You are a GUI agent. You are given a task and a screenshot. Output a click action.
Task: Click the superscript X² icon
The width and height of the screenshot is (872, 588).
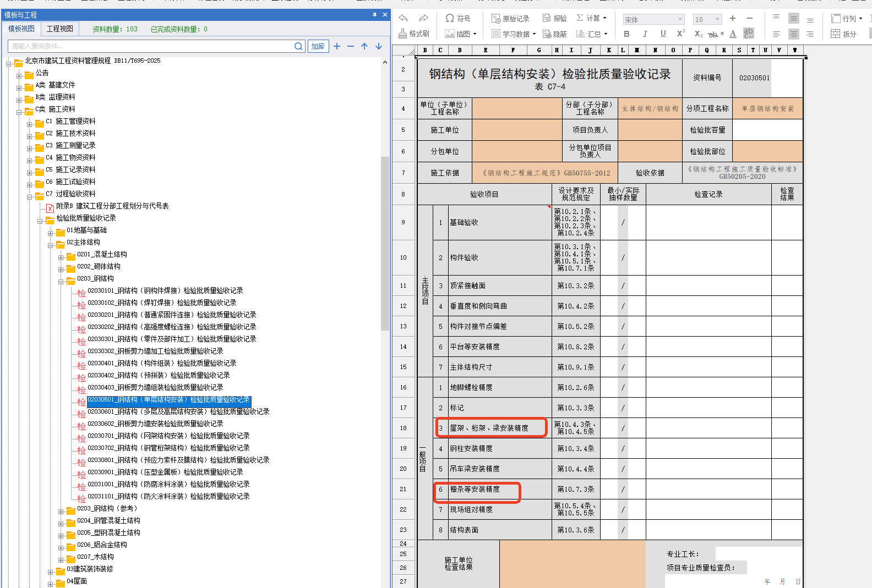pos(680,34)
